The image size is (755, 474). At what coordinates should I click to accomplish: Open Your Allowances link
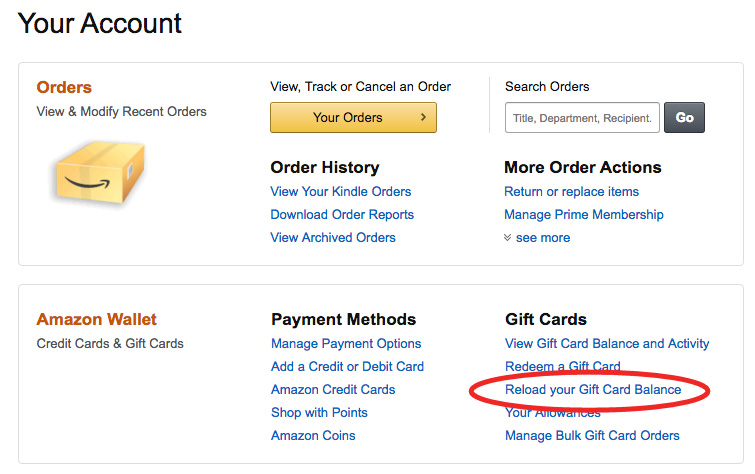coord(553,413)
